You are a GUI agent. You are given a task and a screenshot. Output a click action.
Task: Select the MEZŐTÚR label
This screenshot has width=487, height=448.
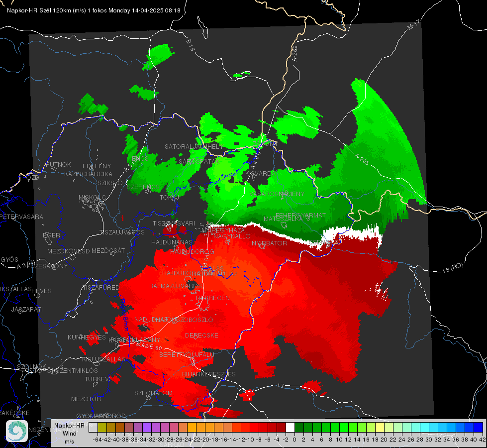tap(86, 399)
